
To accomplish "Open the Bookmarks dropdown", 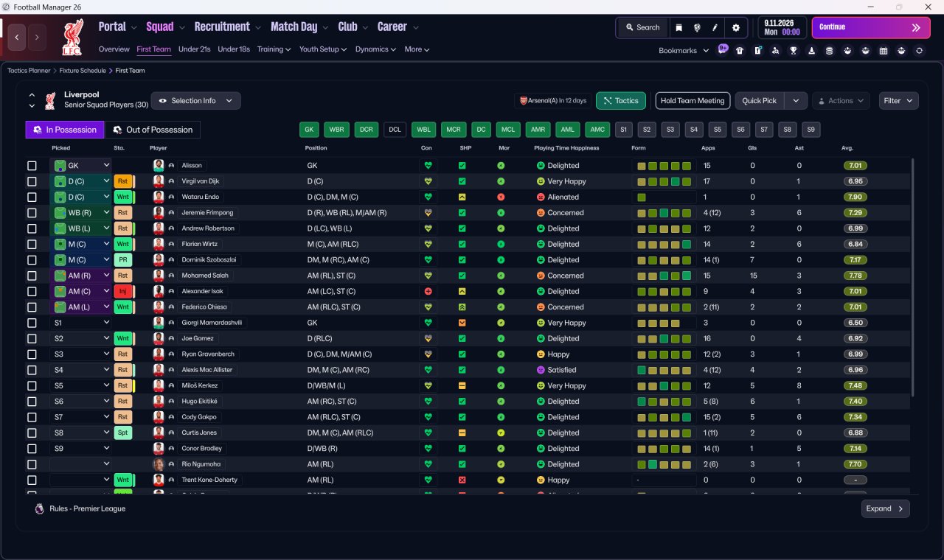I will point(683,51).
